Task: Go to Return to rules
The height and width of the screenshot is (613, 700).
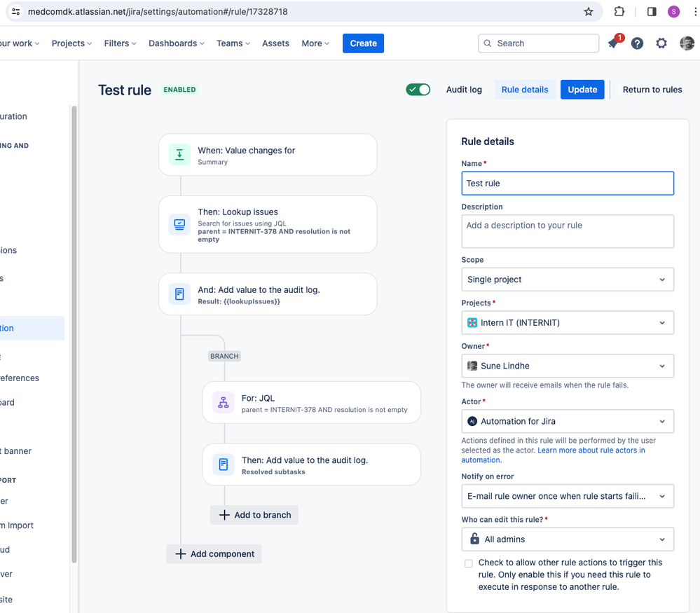Action: (x=652, y=90)
